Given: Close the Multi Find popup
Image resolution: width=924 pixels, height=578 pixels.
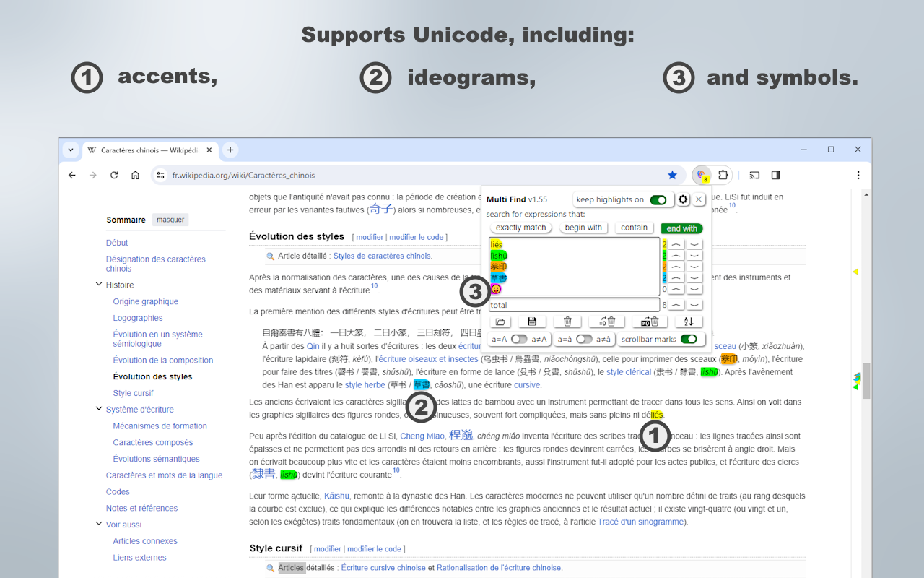Looking at the screenshot, I should click(699, 199).
